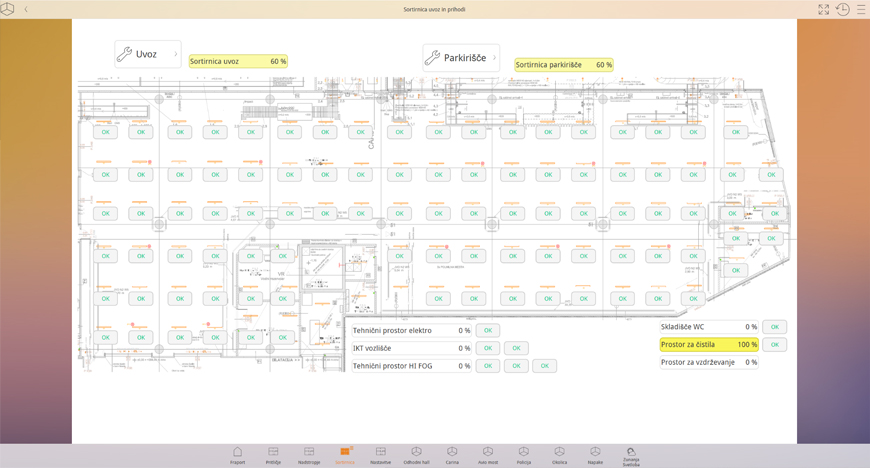Click the fullscreen expand icon

(x=824, y=9)
